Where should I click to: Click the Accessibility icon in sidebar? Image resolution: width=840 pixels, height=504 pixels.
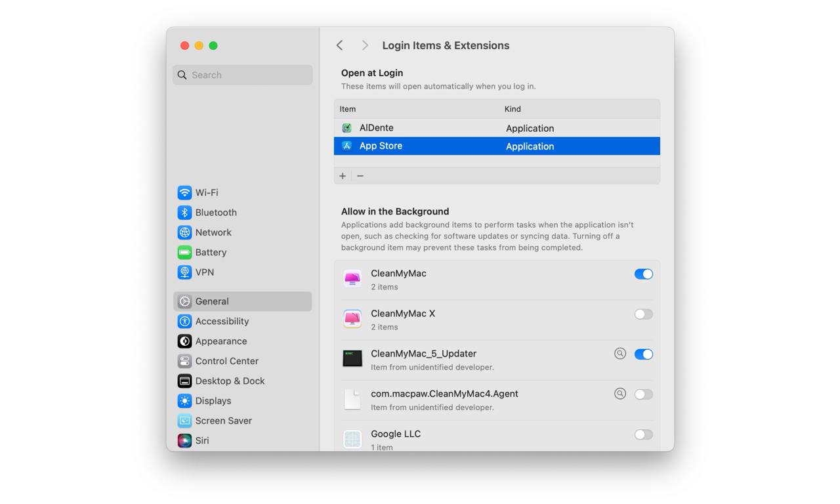coord(184,322)
